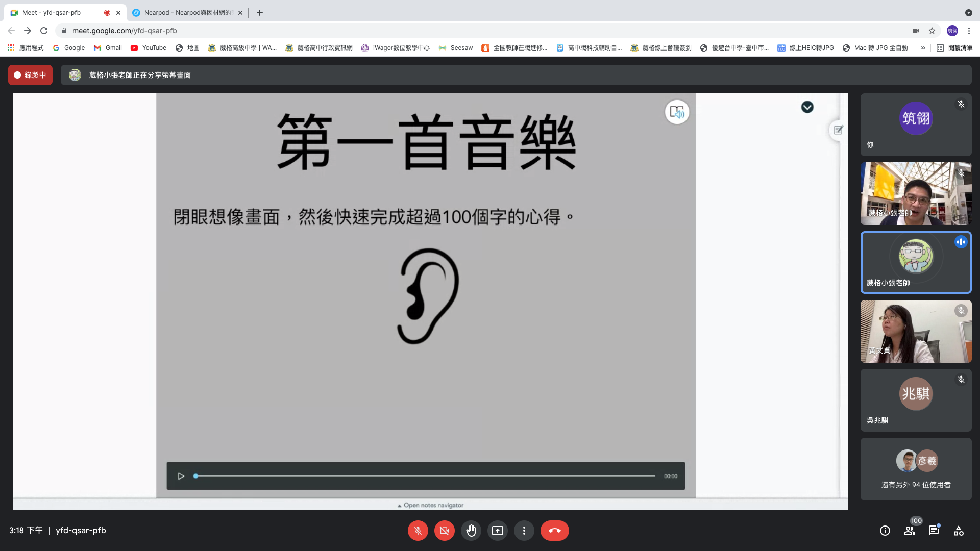980x551 pixels.
Task: Click the audio progress slider track
Action: [x=425, y=476]
